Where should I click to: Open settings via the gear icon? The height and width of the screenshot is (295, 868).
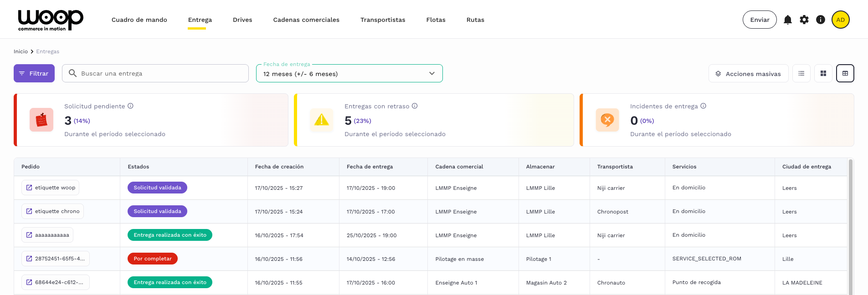[804, 20]
